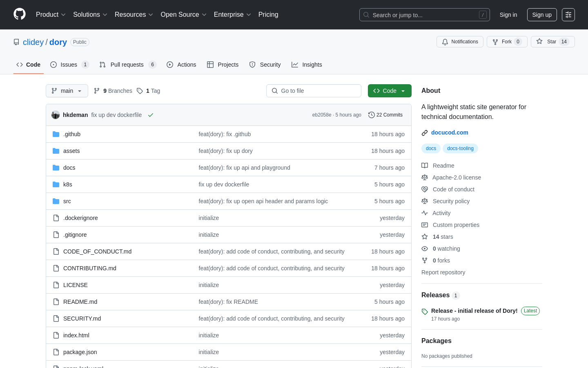The image size is (588, 368).
Task: Open the CONTRIBUTING.md file
Action: 90,268
